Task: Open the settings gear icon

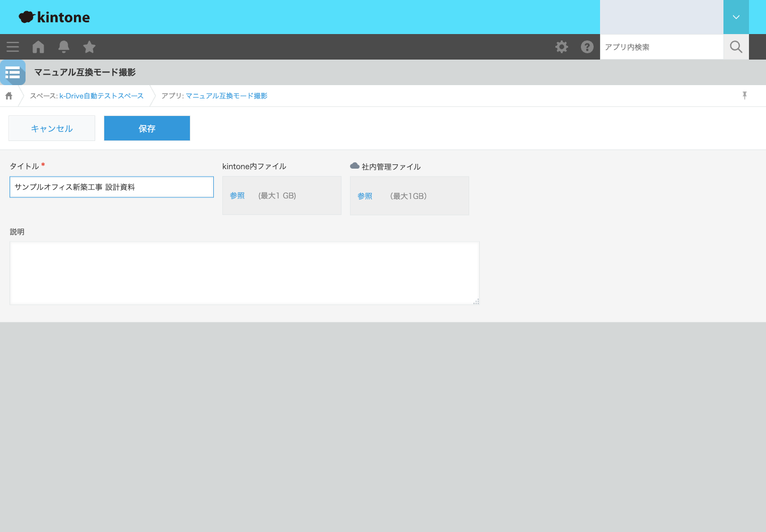Action: tap(562, 47)
